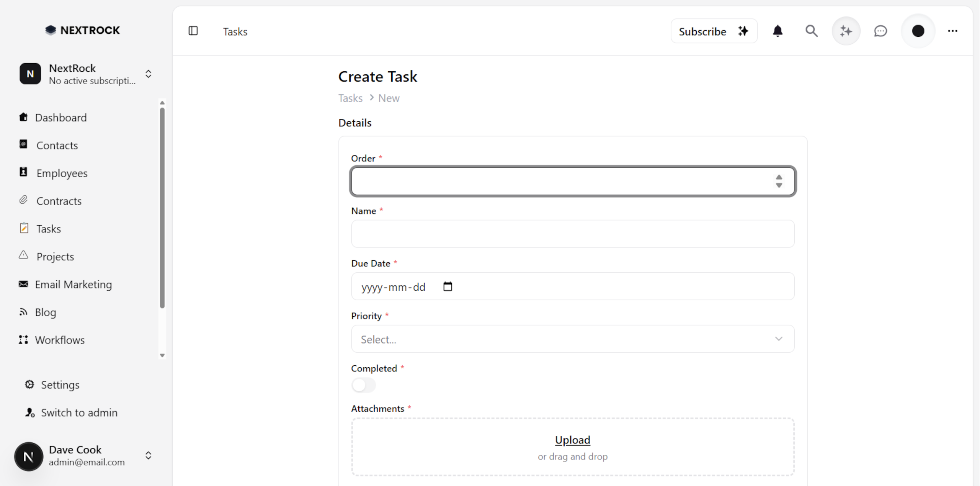Navigate to Email Marketing
Image resolution: width=980 pixels, height=486 pixels.
(73, 284)
